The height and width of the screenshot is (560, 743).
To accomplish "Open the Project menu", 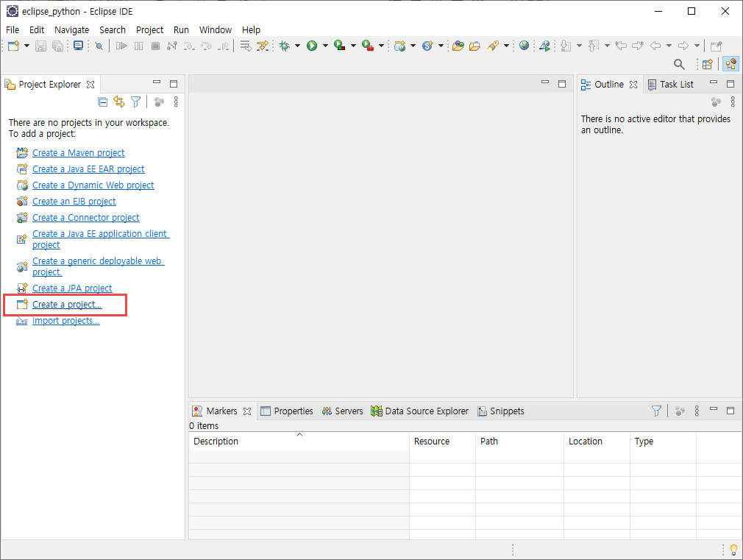I will tap(150, 30).
